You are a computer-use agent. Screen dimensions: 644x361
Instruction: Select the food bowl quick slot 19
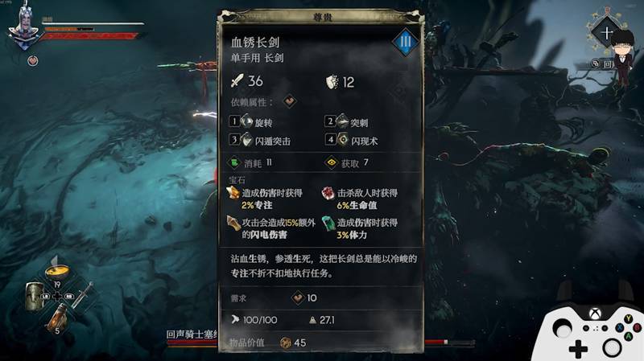[57, 271]
